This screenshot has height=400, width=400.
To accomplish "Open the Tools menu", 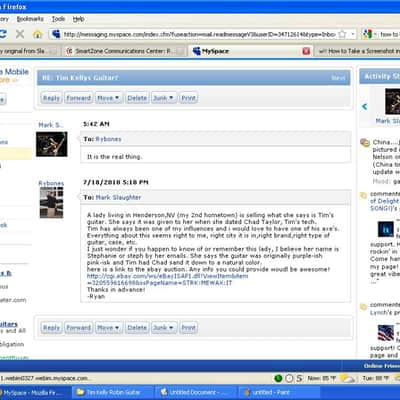I will point(58,19).
